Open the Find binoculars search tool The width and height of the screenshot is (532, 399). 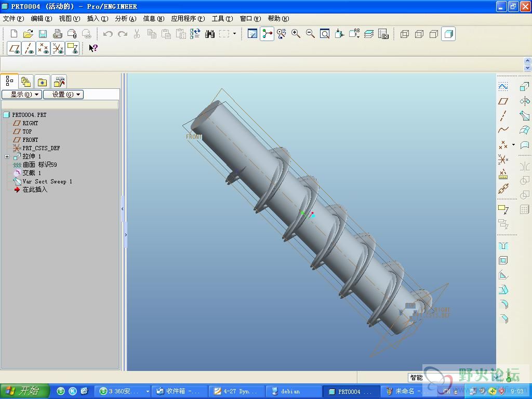pos(210,34)
